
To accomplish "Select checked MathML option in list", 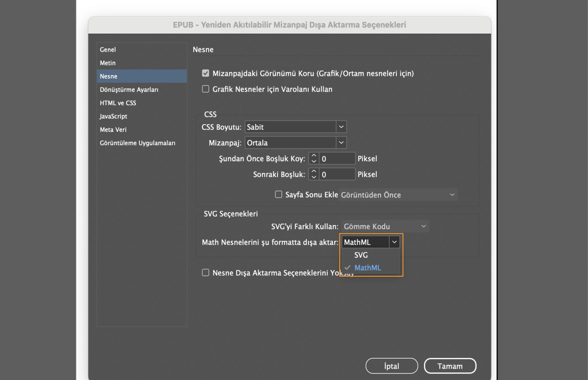I will pyautogui.click(x=367, y=268).
